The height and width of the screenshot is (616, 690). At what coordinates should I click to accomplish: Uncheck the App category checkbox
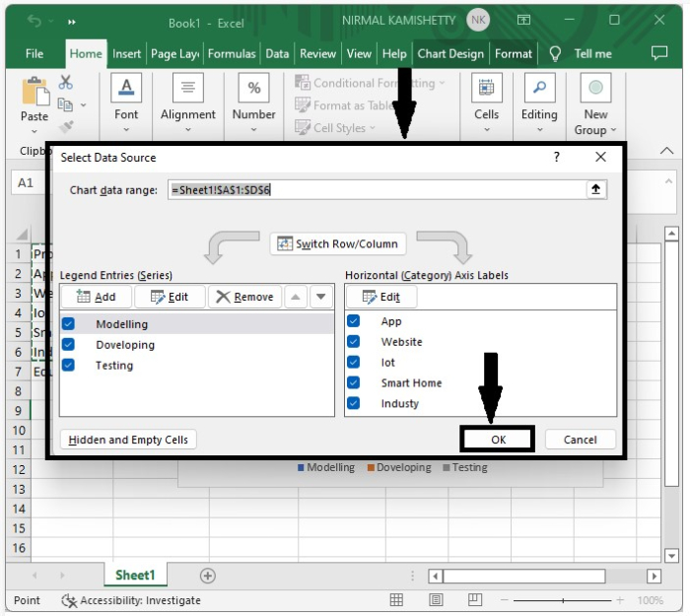(x=353, y=320)
